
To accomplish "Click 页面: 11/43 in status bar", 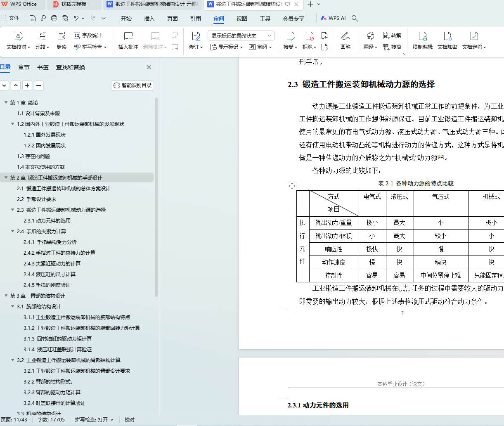I will click(14, 420).
